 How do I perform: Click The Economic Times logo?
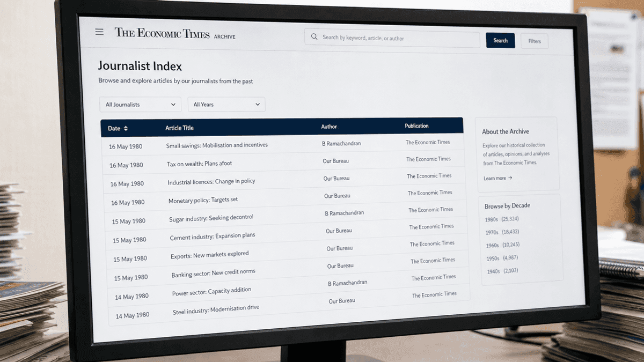click(x=162, y=33)
